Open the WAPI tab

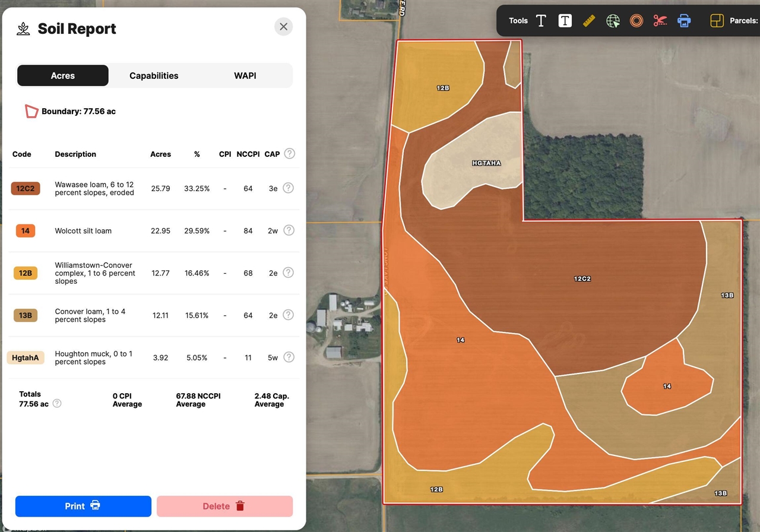[245, 76]
